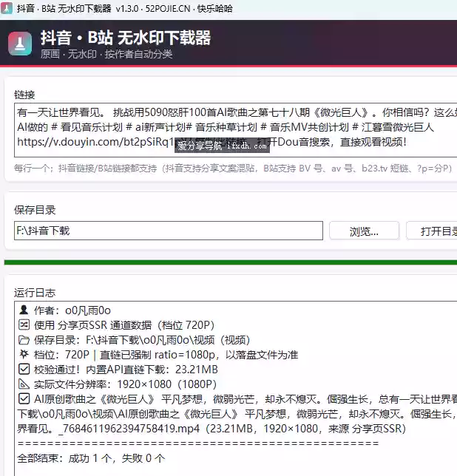
Task: Click the 全部结束: 成功 1 个 summary line
Action: [92, 458]
